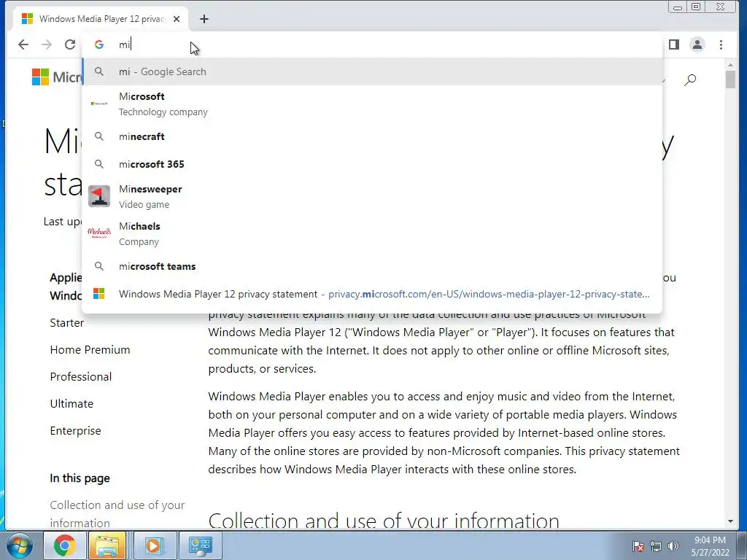Viewport: 747px width, 560px height.
Task: Open File Explorer from the taskbar
Action: 107,545
